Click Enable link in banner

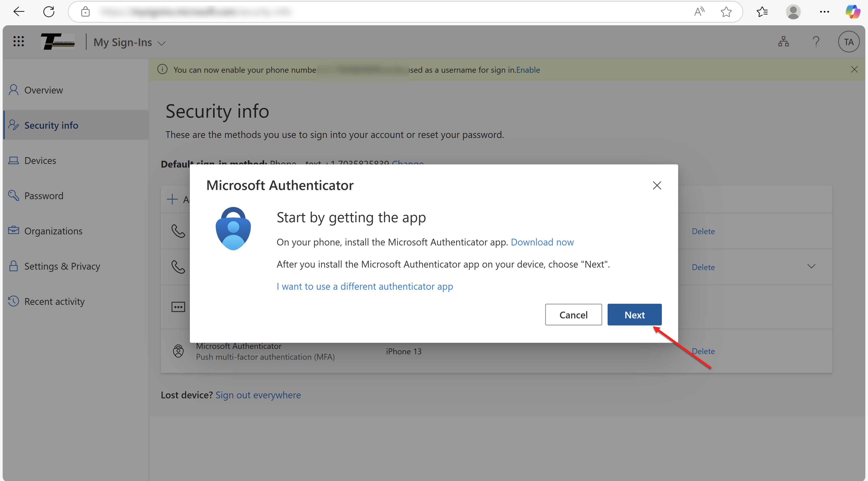point(528,70)
